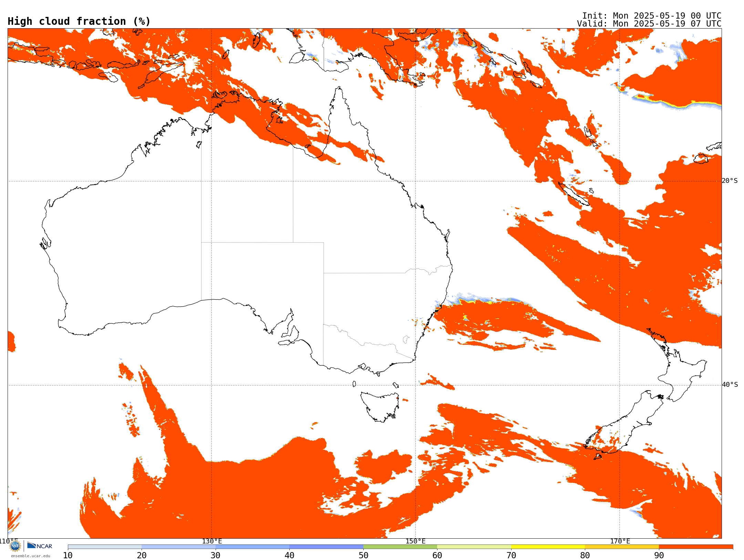Viewport: 744px width, 560px height.
Task: Click the Init time line 'Init: Mon 2025-05-19 00 UTC'
Action: 652,16
